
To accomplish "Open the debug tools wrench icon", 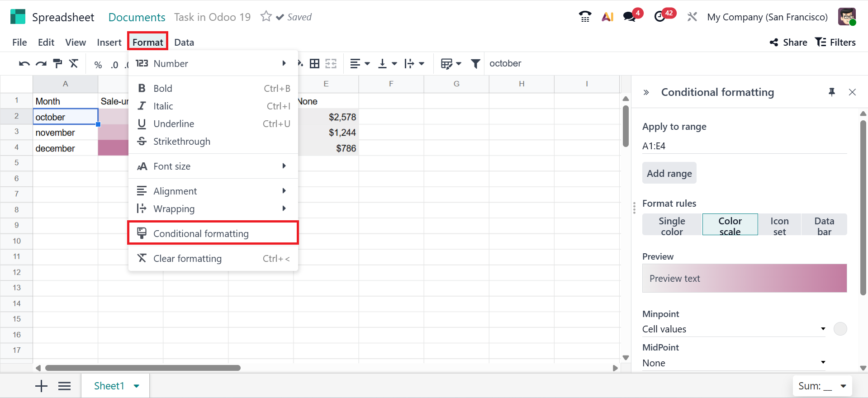I will [x=692, y=17].
